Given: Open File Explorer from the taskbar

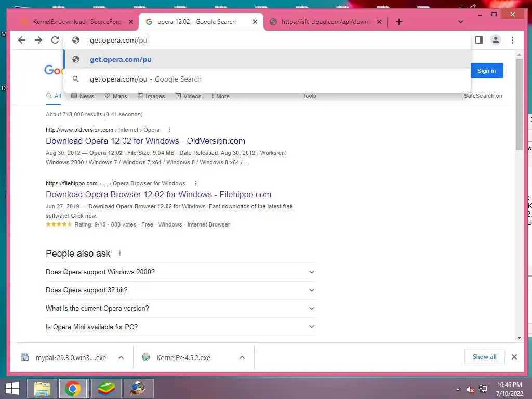Looking at the screenshot, I should click(42, 389).
